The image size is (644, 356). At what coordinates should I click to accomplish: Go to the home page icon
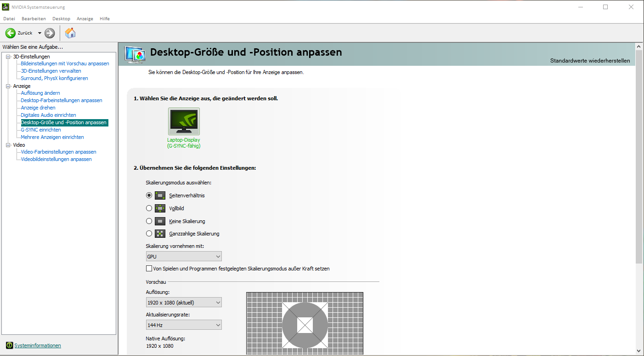[x=70, y=33]
